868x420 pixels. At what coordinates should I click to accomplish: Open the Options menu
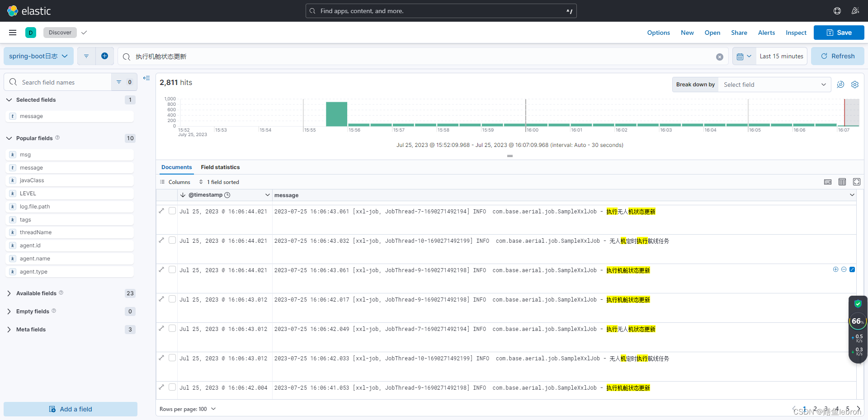pos(658,33)
